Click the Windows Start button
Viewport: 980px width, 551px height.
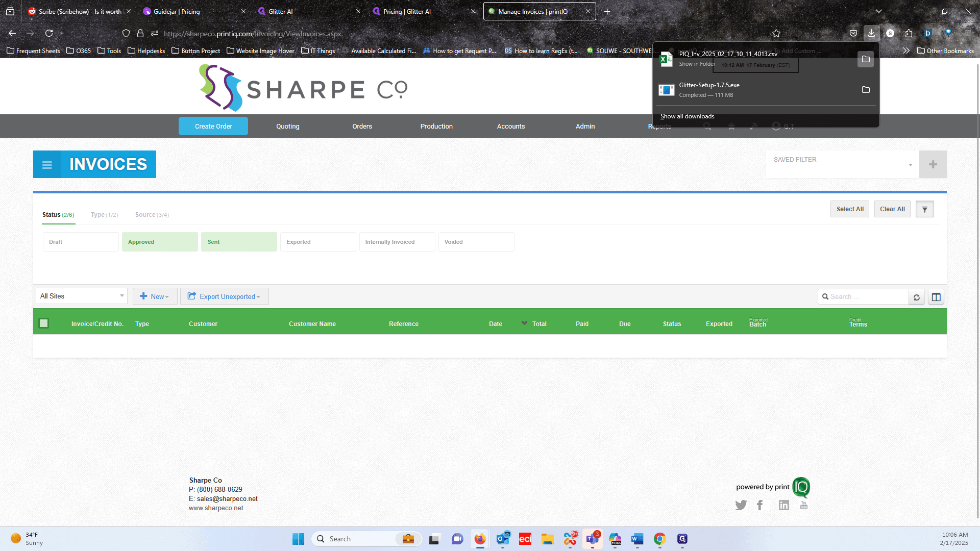click(298, 539)
